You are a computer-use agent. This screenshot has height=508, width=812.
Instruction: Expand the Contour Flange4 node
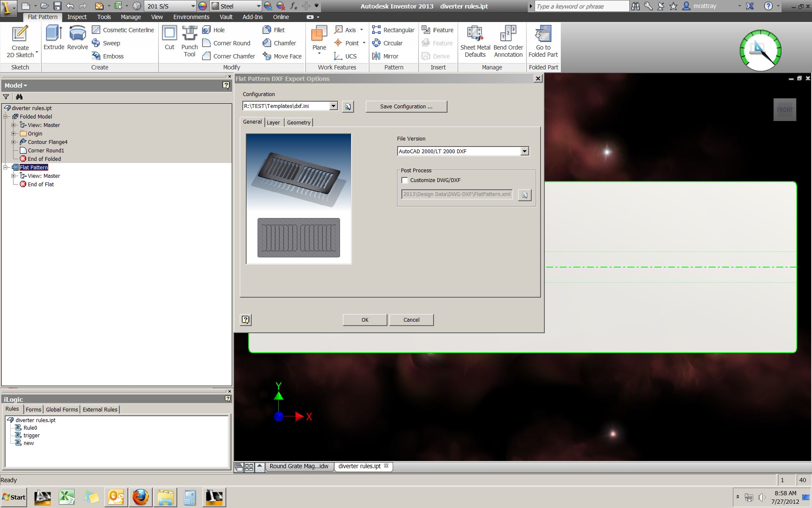tap(14, 142)
